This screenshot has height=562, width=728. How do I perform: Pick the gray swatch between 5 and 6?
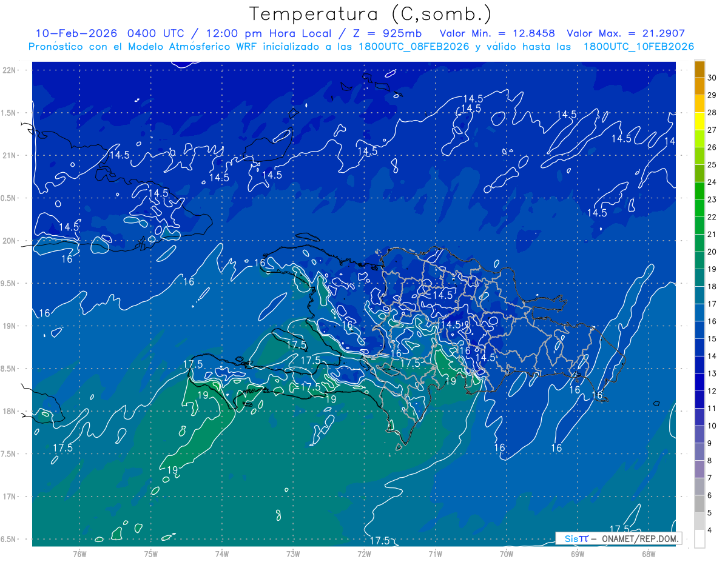pyautogui.click(x=699, y=504)
